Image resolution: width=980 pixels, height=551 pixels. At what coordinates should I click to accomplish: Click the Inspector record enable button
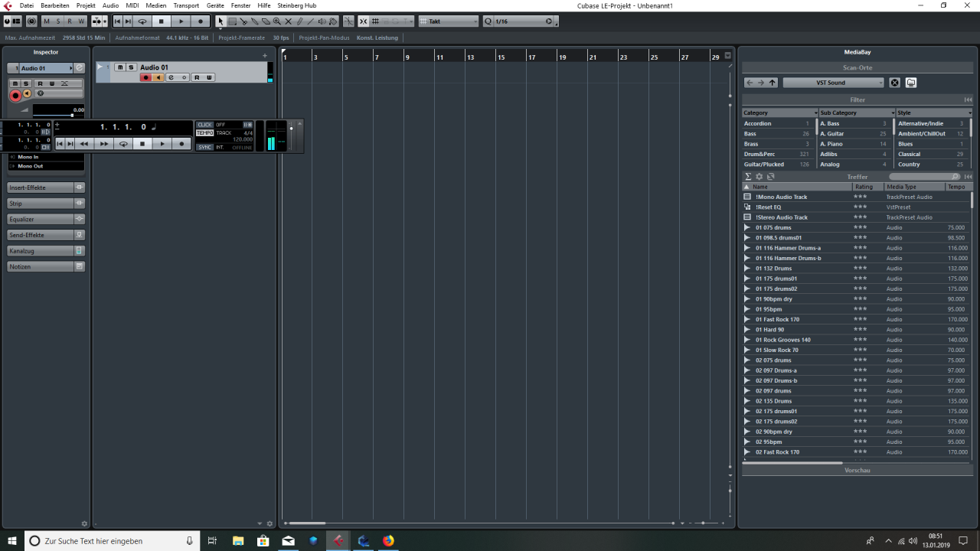15,96
